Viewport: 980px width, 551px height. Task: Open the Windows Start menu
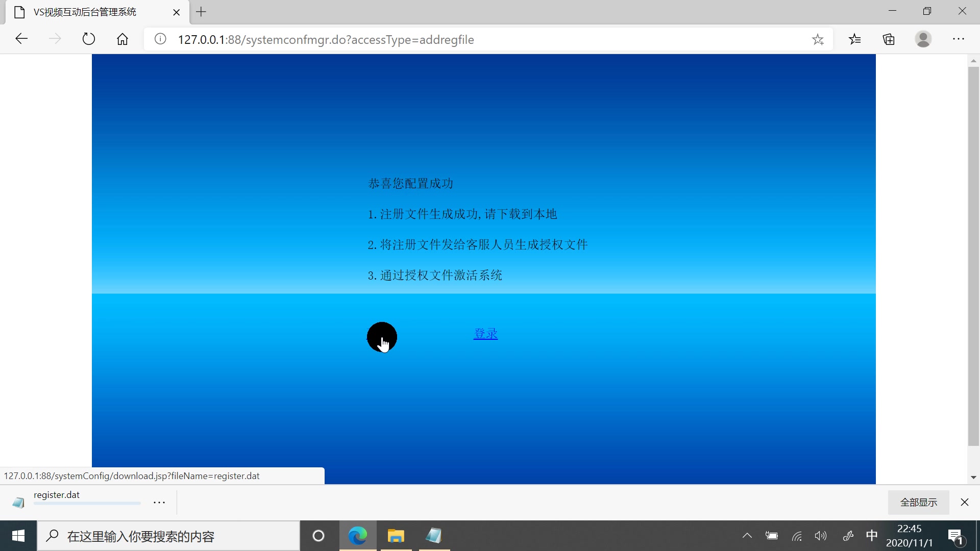[18, 536]
